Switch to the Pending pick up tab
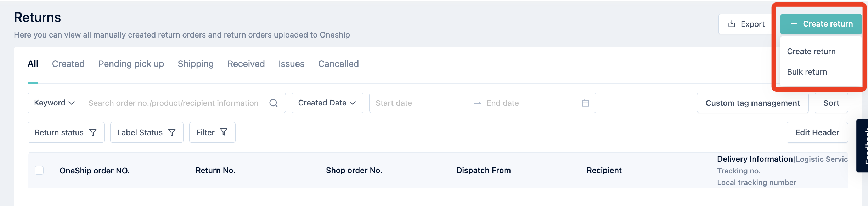The height and width of the screenshot is (206, 868). 131,64
